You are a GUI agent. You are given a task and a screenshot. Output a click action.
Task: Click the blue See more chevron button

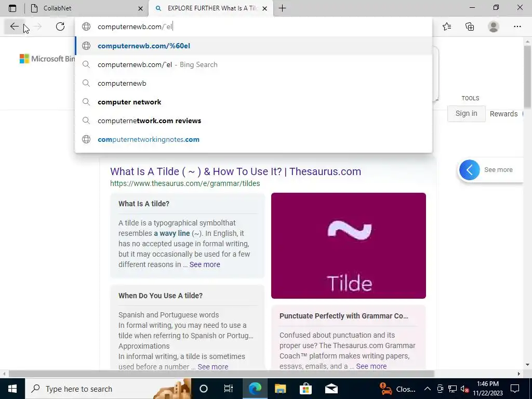click(x=470, y=170)
